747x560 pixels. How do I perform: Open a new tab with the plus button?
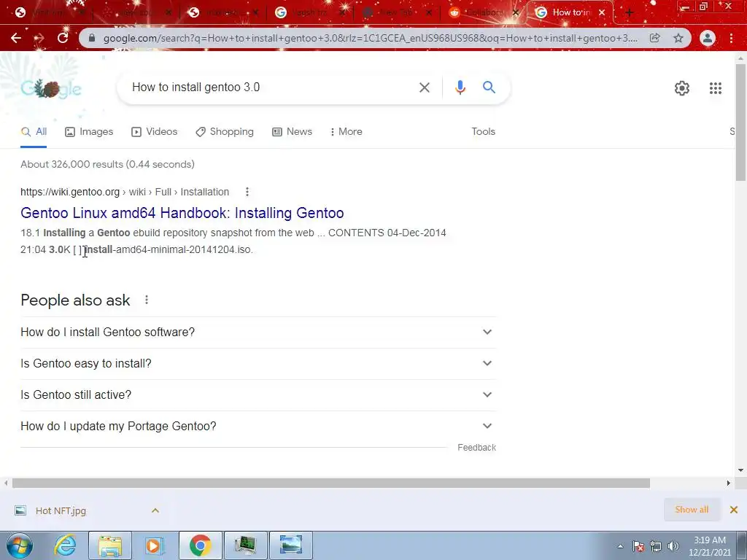pyautogui.click(x=630, y=13)
